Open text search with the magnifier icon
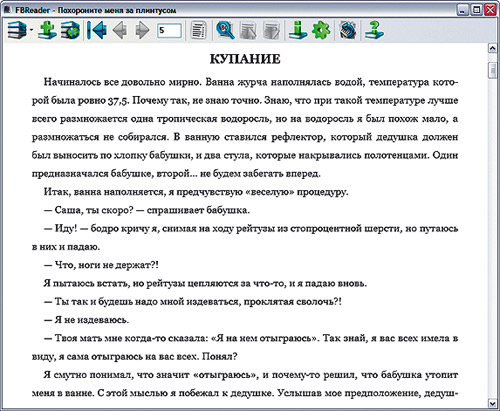 click(x=225, y=30)
